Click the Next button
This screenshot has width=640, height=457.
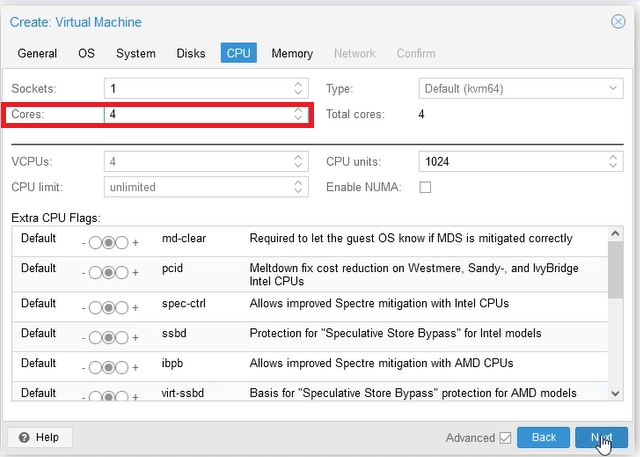point(601,437)
